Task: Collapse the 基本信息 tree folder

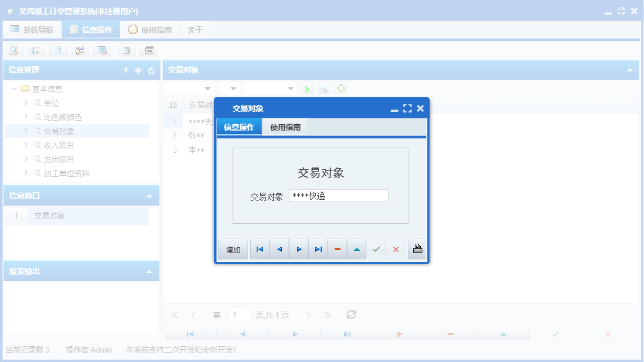Action: [13, 88]
